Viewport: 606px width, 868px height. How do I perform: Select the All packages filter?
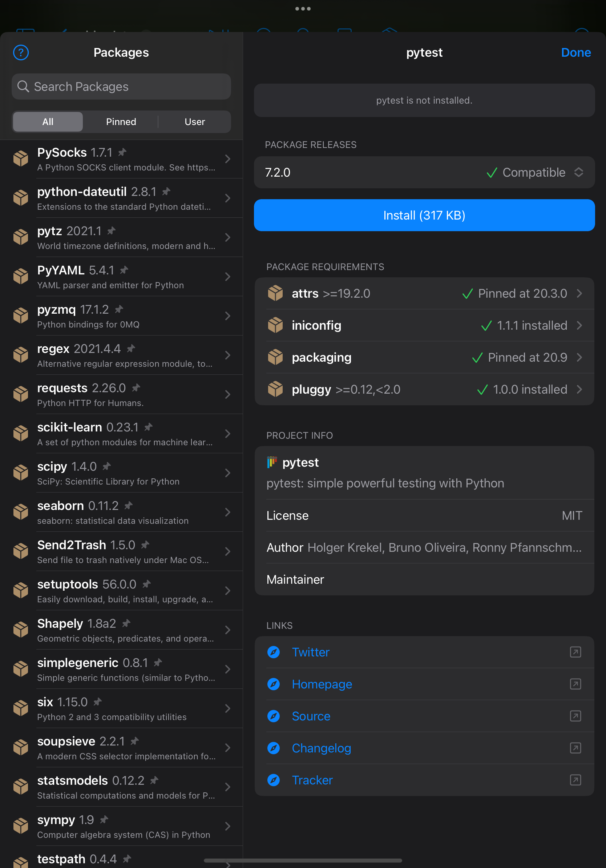48,122
